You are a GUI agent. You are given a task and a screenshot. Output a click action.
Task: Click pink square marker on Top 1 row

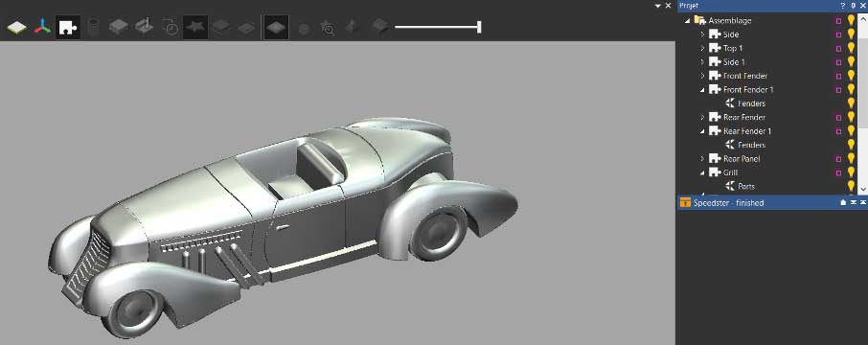tap(838, 48)
